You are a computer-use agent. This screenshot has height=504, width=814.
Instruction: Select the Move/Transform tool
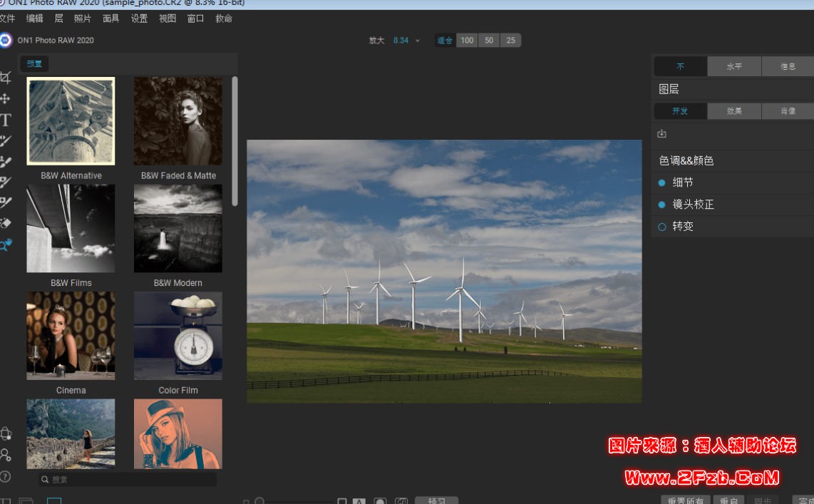tap(5, 98)
